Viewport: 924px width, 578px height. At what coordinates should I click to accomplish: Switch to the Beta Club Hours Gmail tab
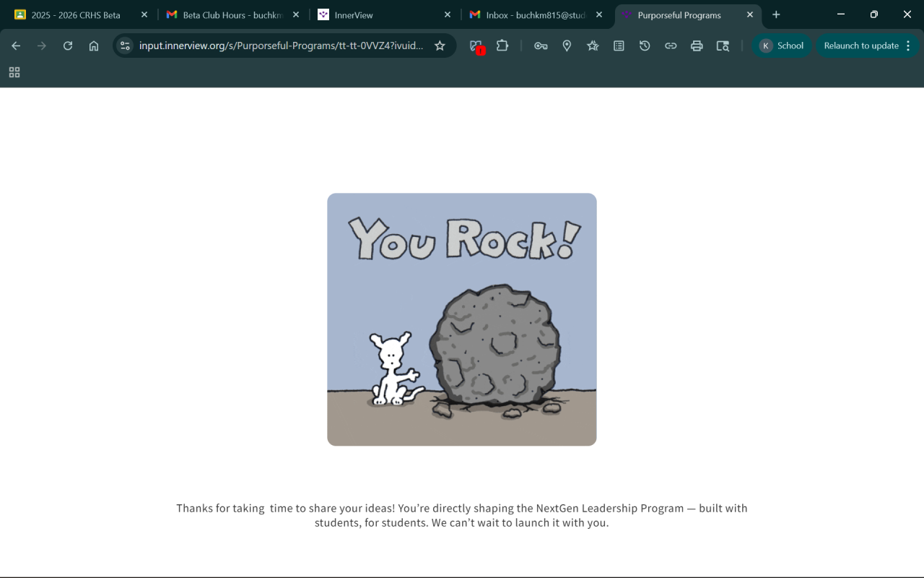[232, 14]
